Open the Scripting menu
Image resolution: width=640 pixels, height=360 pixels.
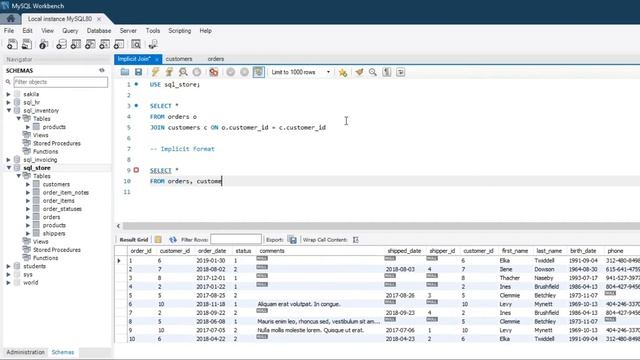point(180,31)
